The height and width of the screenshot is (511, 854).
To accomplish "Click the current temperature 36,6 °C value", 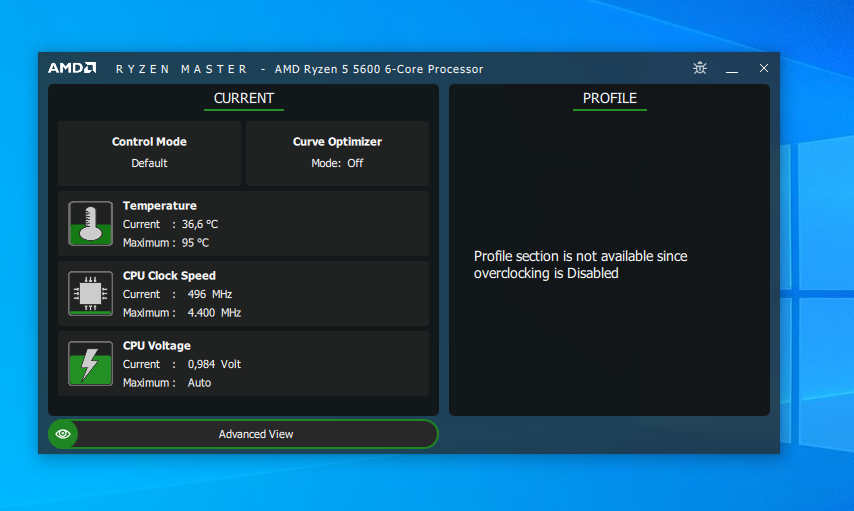I will click(x=200, y=224).
